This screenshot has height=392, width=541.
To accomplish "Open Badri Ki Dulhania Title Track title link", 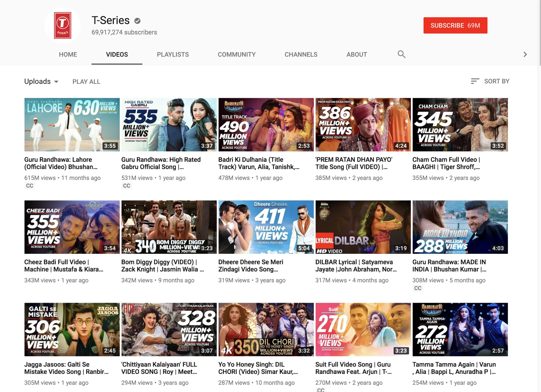I will point(259,163).
